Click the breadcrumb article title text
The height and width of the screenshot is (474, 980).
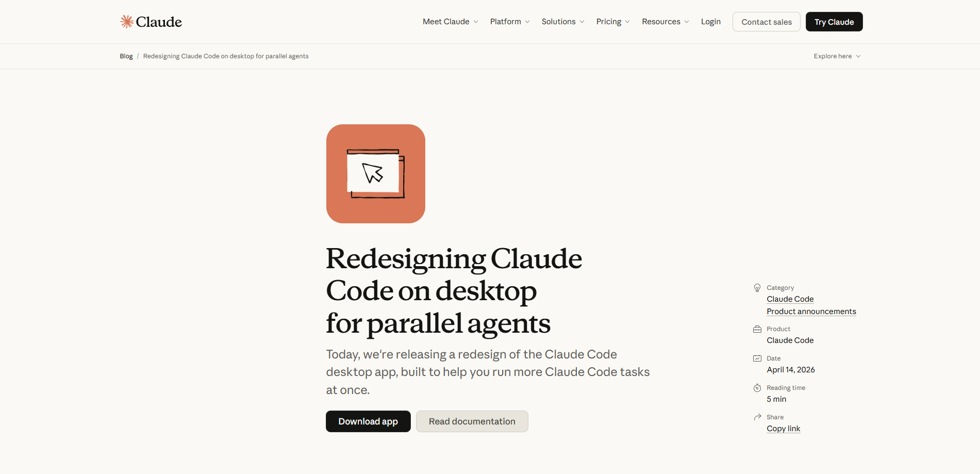click(226, 56)
